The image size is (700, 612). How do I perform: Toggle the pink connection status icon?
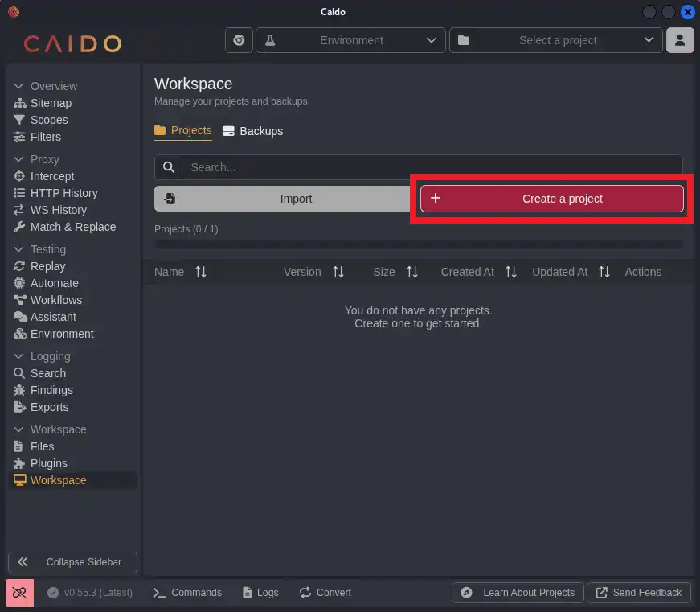point(19,593)
